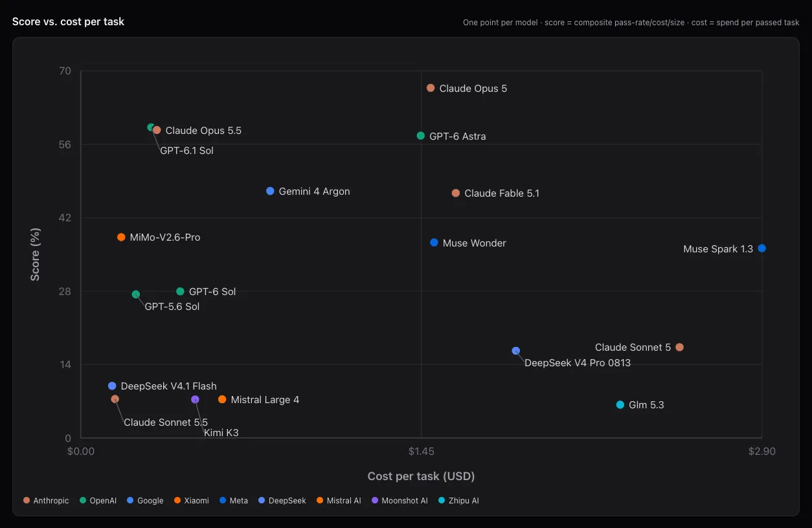812x528 pixels.
Task: Click the Muse Spark 1.3 data point
Action: [762, 248]
